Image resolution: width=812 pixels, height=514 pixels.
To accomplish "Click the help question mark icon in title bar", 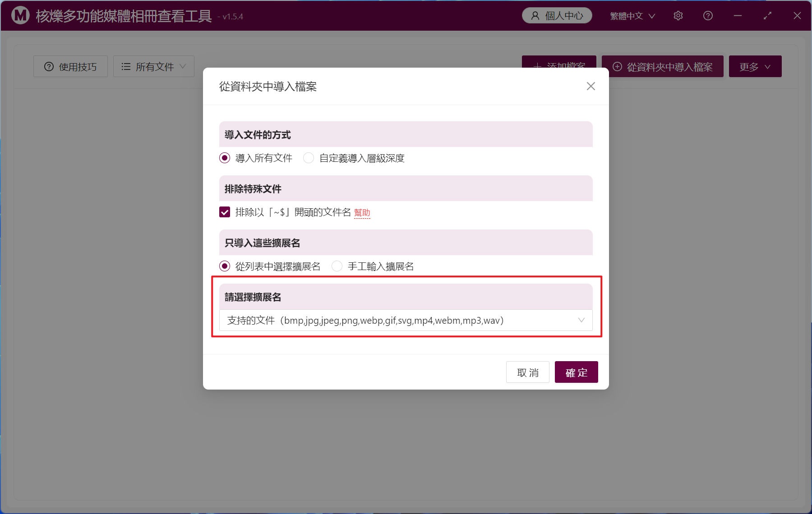I will point(708,16).
